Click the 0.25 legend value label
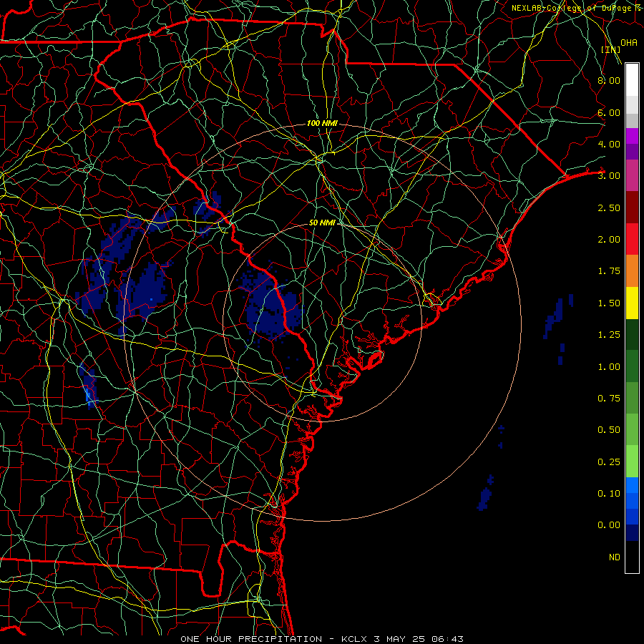 [x=609, y=462]
